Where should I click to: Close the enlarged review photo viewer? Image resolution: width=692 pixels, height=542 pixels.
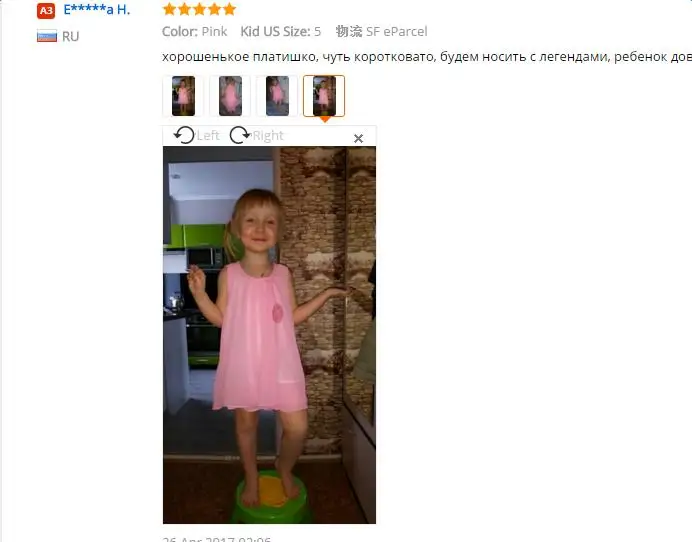point(358,139)
